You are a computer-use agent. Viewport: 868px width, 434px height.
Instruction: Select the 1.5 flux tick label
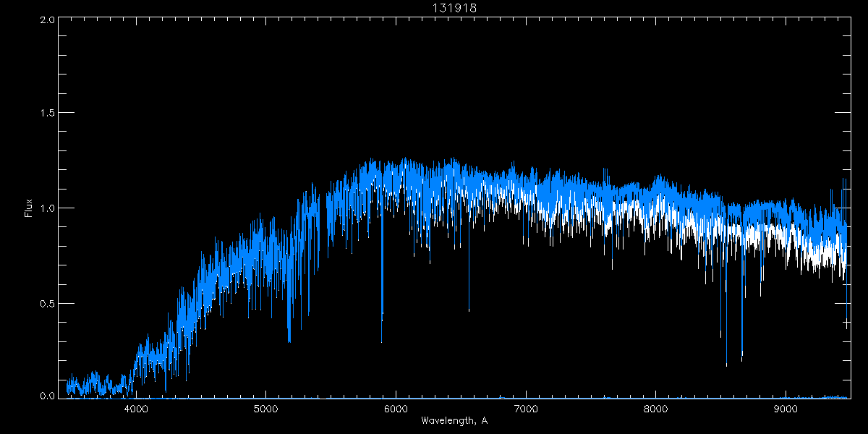click(x=47, y=114)
